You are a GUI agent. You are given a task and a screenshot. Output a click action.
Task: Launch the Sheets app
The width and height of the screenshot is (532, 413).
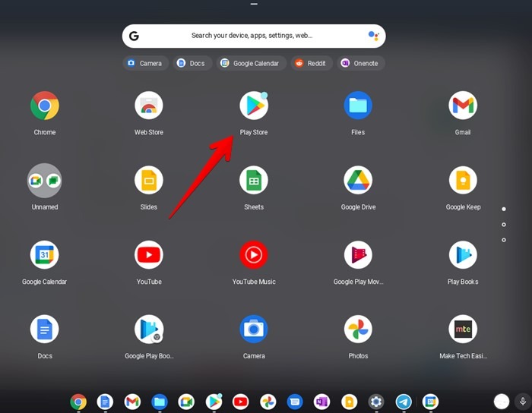(x=254, y=180)
